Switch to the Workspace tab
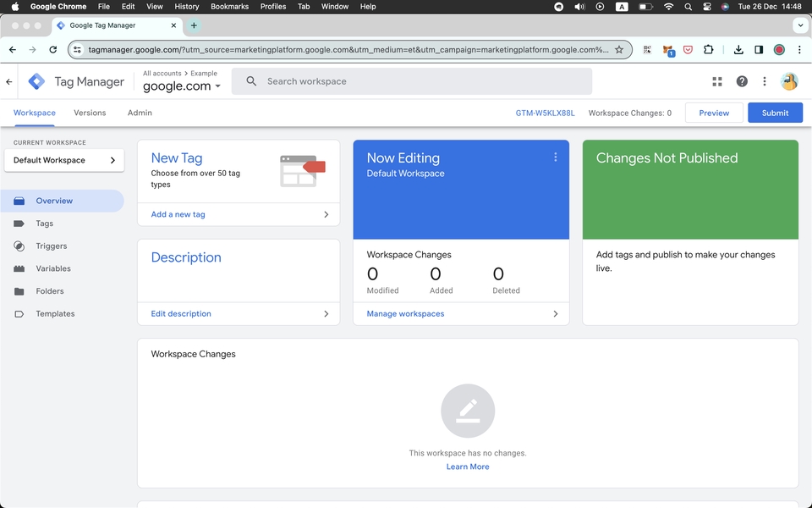812x508 pixels. [34, 113]
